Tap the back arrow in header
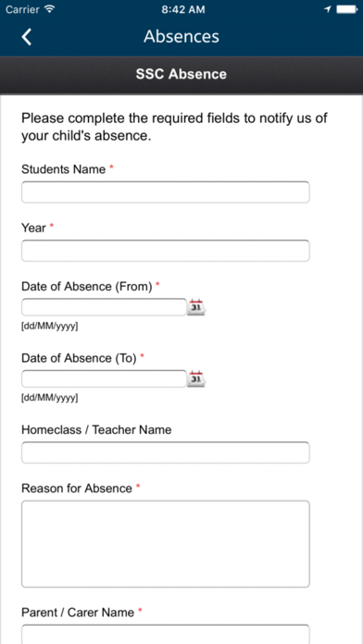The width and height of the screenshot is (363, 644). 26,37
